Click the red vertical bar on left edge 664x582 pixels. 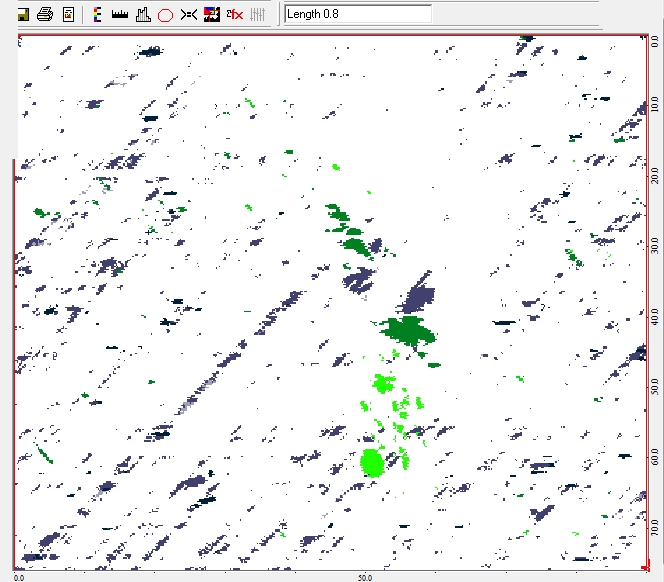point(14,360)
